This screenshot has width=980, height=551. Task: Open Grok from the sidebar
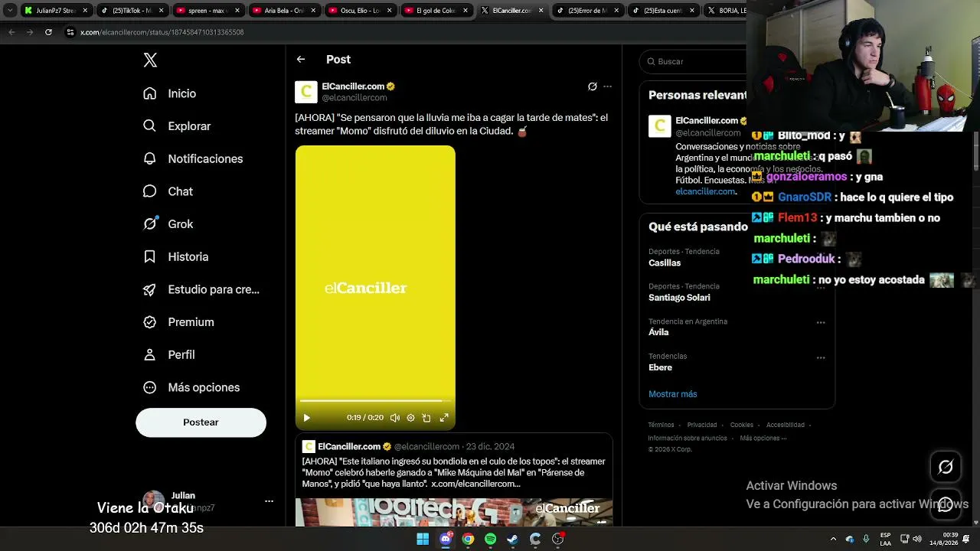[168, 224]
